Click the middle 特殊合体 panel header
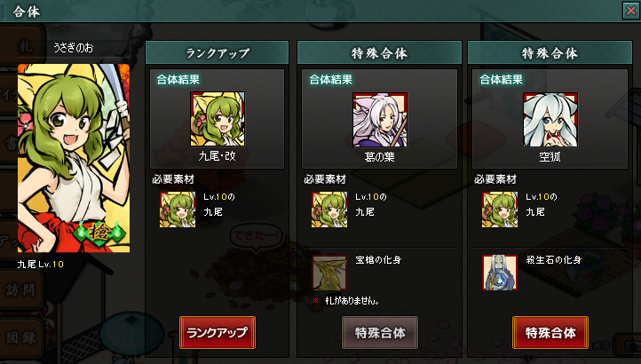The width and height of the screenshot is (641, 364). 379,52
